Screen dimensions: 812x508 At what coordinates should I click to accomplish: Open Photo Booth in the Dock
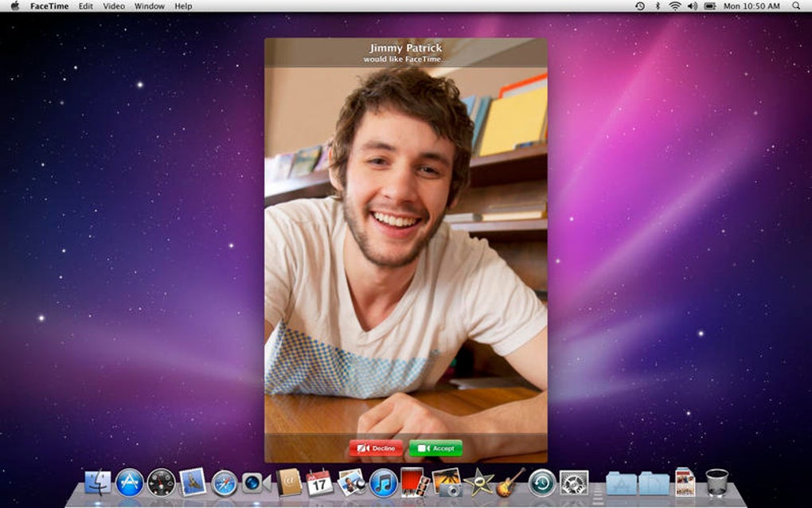415,483
